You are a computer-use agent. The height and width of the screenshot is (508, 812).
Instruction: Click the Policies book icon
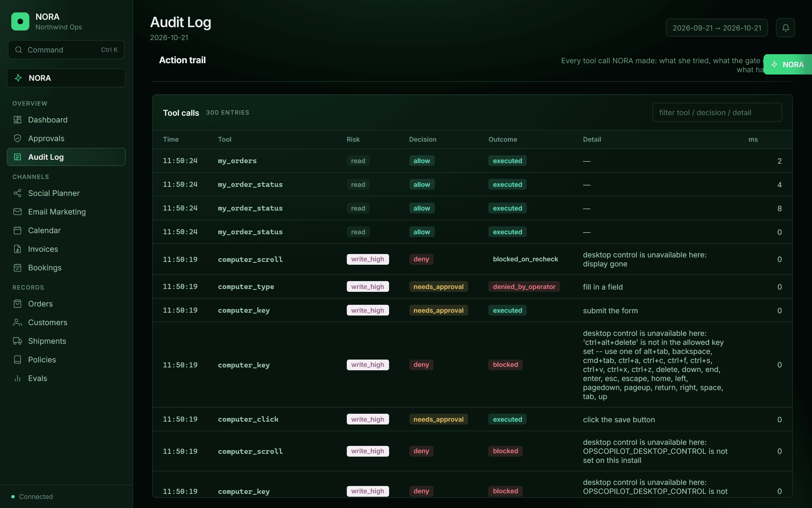click(x=17, y=360)
